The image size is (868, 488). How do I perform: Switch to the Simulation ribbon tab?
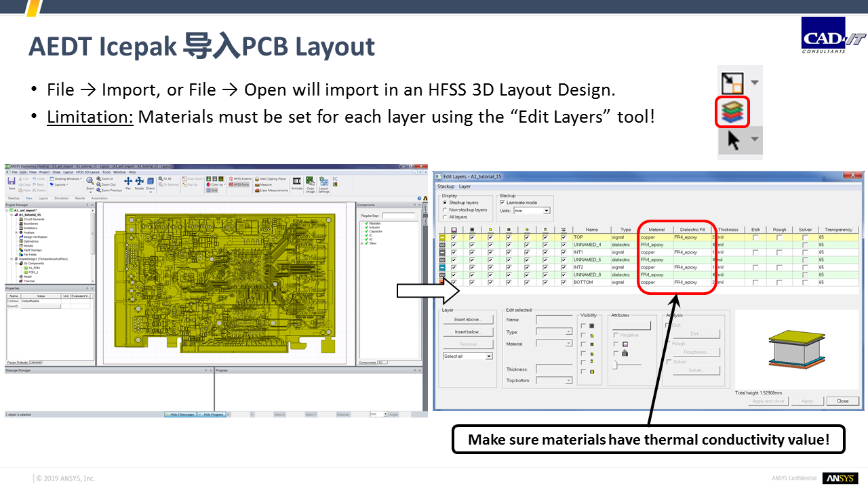[62, 199]
